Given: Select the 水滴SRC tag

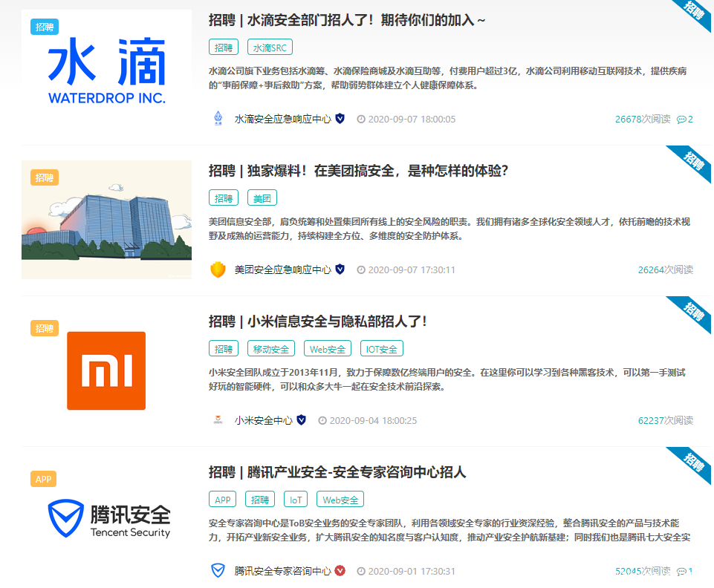Looking at the screenshot, I should [270, 48].
